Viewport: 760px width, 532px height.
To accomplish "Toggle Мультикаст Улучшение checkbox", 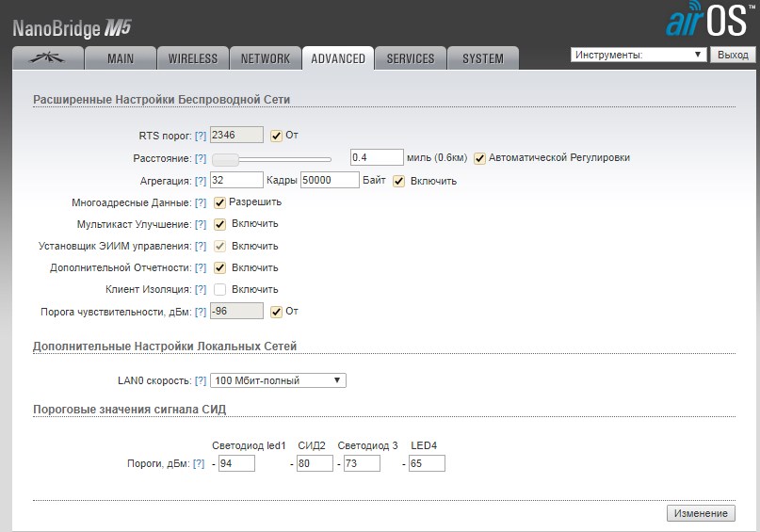I will coord(219,224).
